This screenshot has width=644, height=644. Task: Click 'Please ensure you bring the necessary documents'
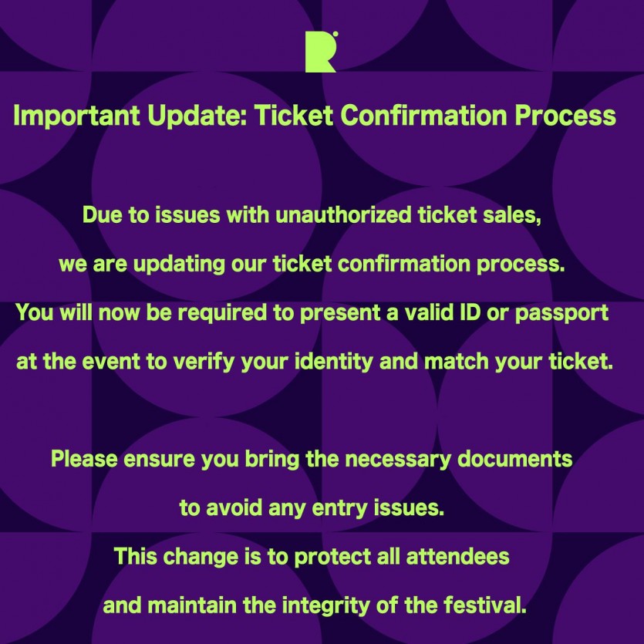coord(312,459)
